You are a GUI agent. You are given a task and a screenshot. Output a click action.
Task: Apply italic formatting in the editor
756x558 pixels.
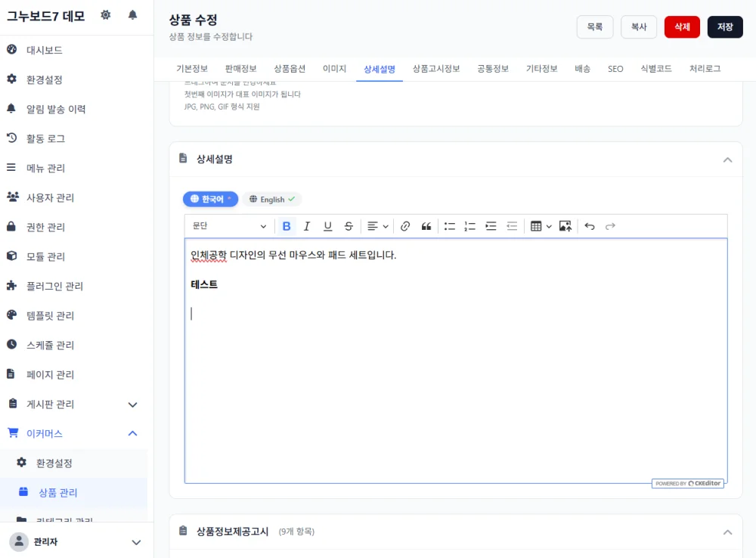(x=307, y=226)
